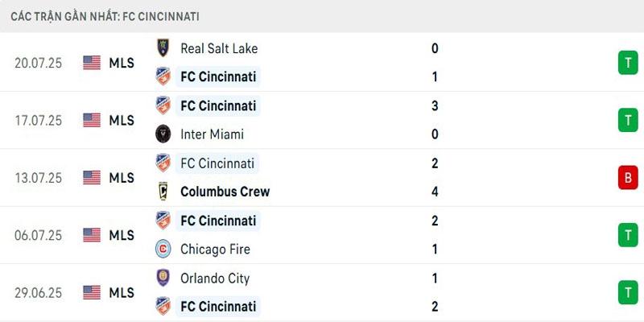Click the red B loss badge
Viewport: 644px width, 322px height.
627,177
